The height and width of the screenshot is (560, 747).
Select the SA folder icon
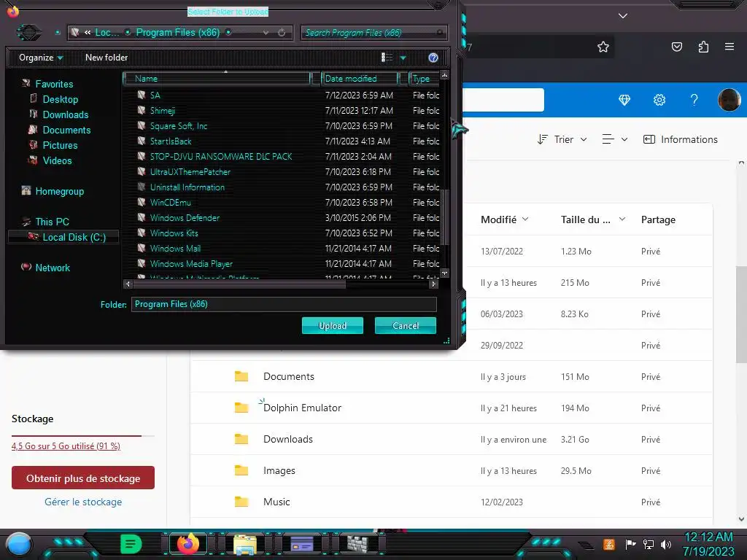coord(141,95)
